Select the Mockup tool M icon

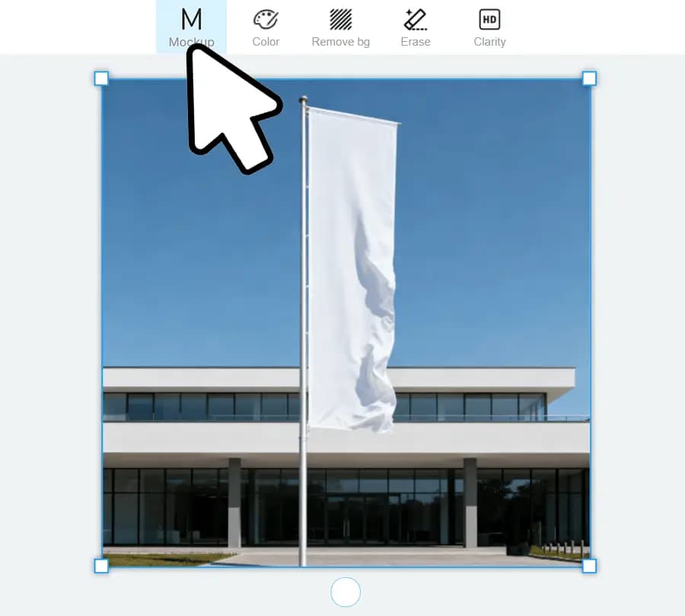click(x=191, y=19)
